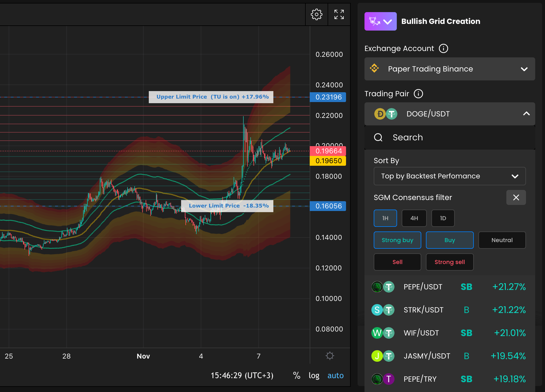Open the bullish grid bot type selector
This screenshot has height=392, width=545.
[381, 21]
